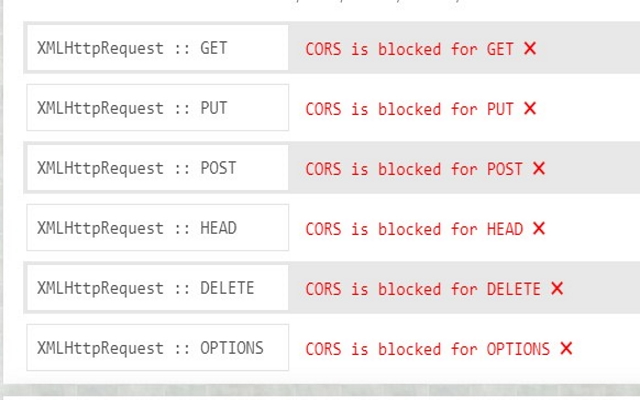Select the XMLHttpRequest :: OPTIONS box
The width and height of the screenshot is (640, 400).
[157, 348]
